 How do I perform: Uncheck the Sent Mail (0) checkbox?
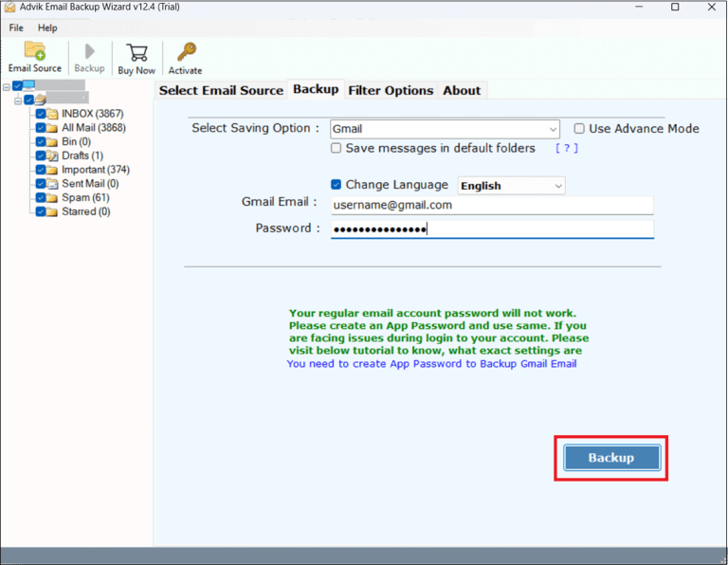click(x=41, y=183)
